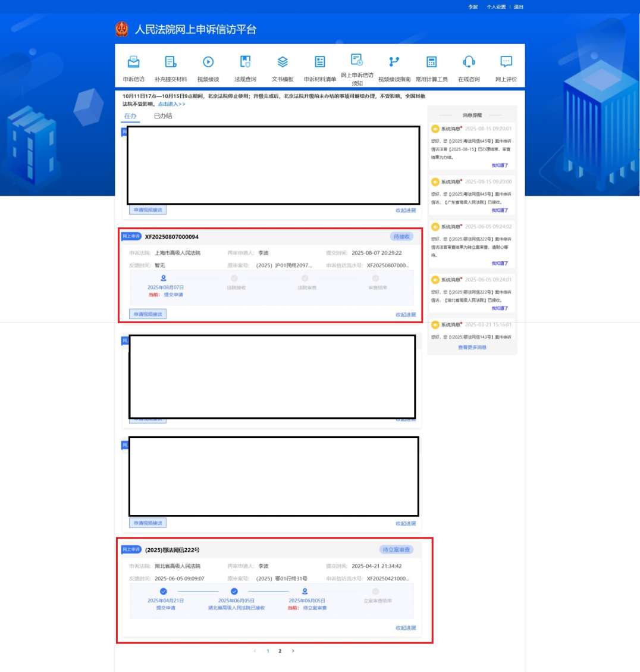
Task: Collapse progress of (2025)鄂法网信222号 case
Action: pos(406,628)
